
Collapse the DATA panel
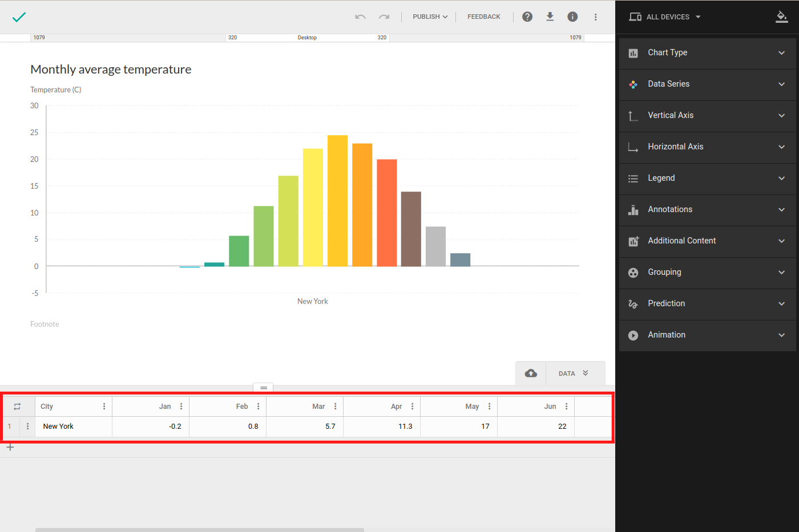click(574, 373)
